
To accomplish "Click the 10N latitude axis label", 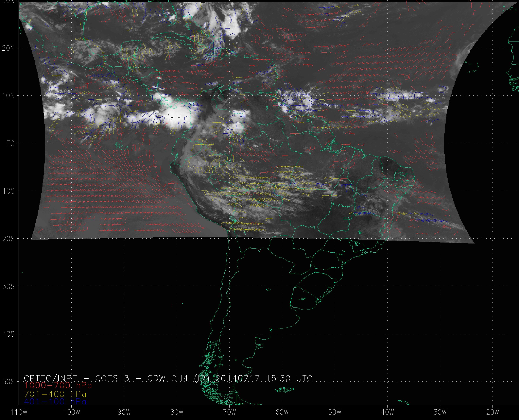I will coord(8,96).
